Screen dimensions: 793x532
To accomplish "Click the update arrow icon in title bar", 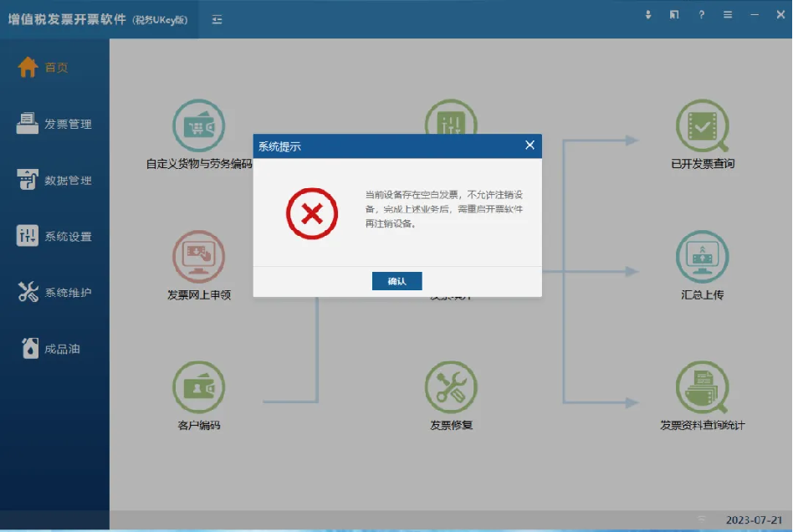I will (647, 14).
